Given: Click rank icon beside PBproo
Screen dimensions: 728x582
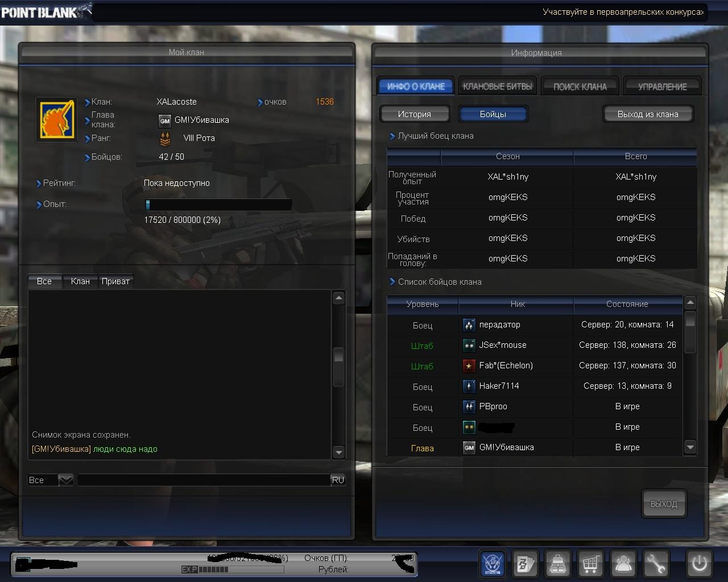Looking at the screenshot, I should pyautogui.click(x=469, y=407).
